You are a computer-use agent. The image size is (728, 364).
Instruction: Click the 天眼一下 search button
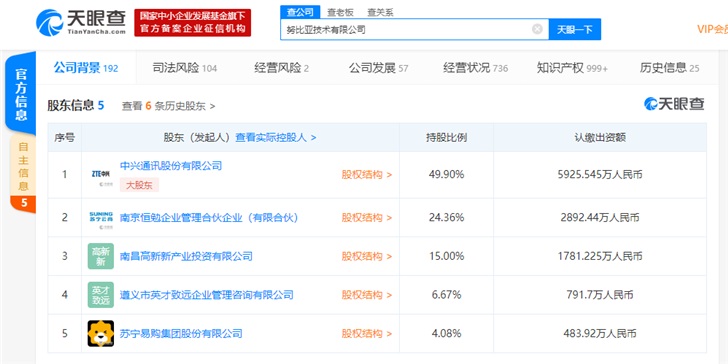pyautogui.click(x=574, y=29)
